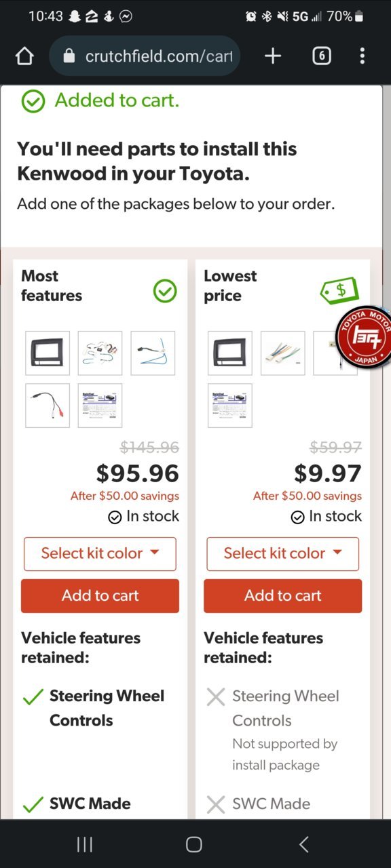Tap the Android back navigation button
The height and width of the screenshot is (868, 391).
point(304,844)
